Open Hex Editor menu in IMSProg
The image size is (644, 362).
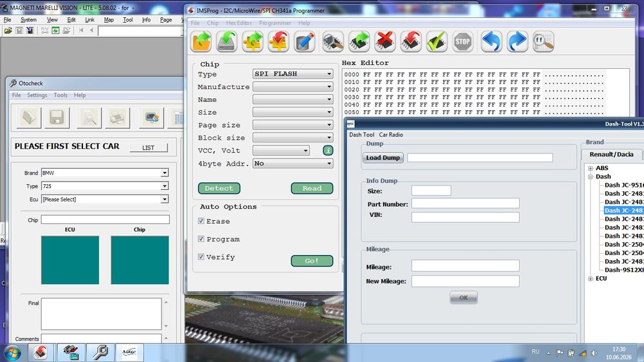[x=239, y=23]
